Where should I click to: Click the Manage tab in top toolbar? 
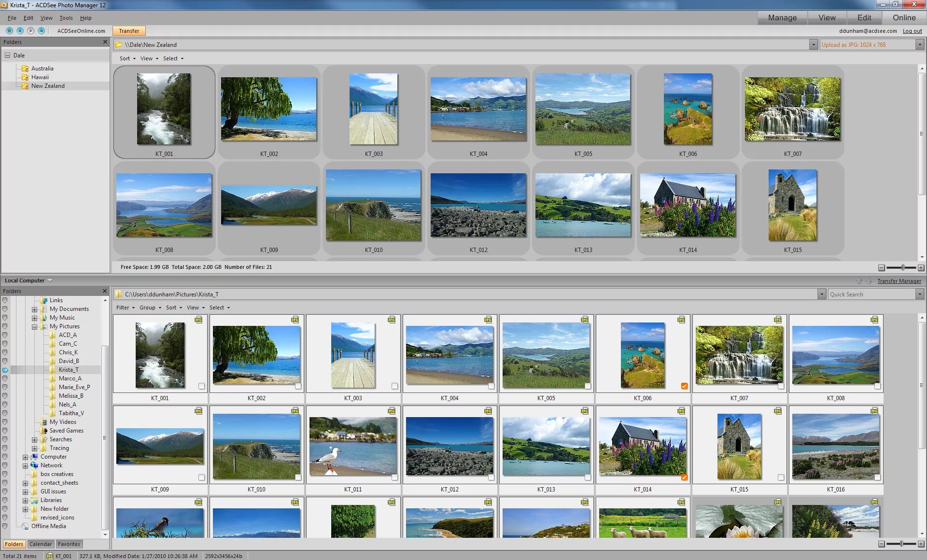coord(782,17)
